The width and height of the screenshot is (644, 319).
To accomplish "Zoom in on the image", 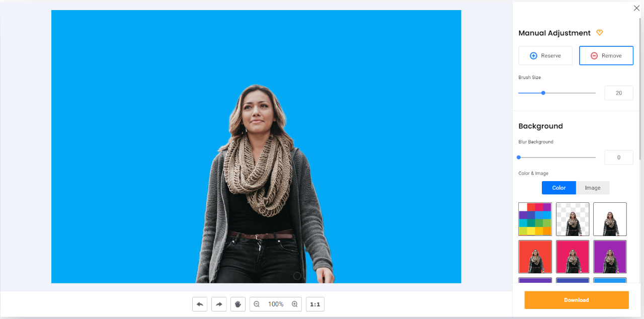I will [295, 304].
